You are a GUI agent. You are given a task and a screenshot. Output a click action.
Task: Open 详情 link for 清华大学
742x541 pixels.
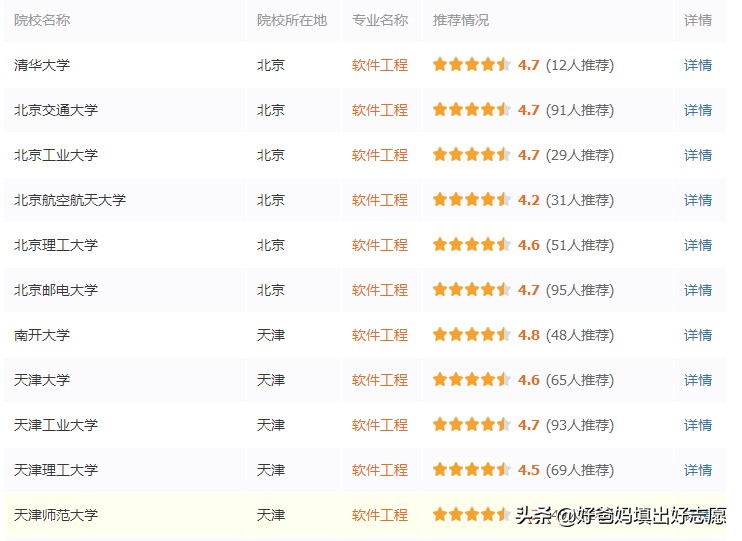pos(698,65)
